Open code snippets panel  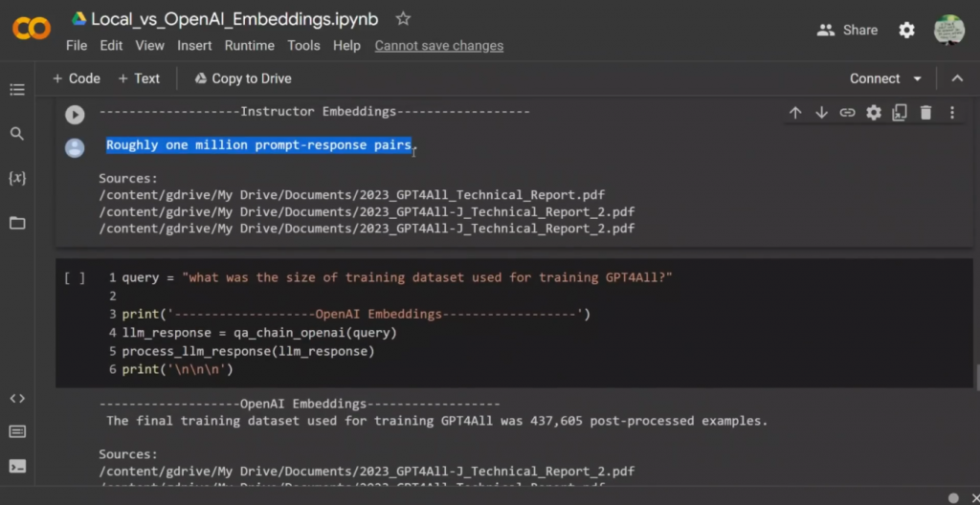(17, 398)
